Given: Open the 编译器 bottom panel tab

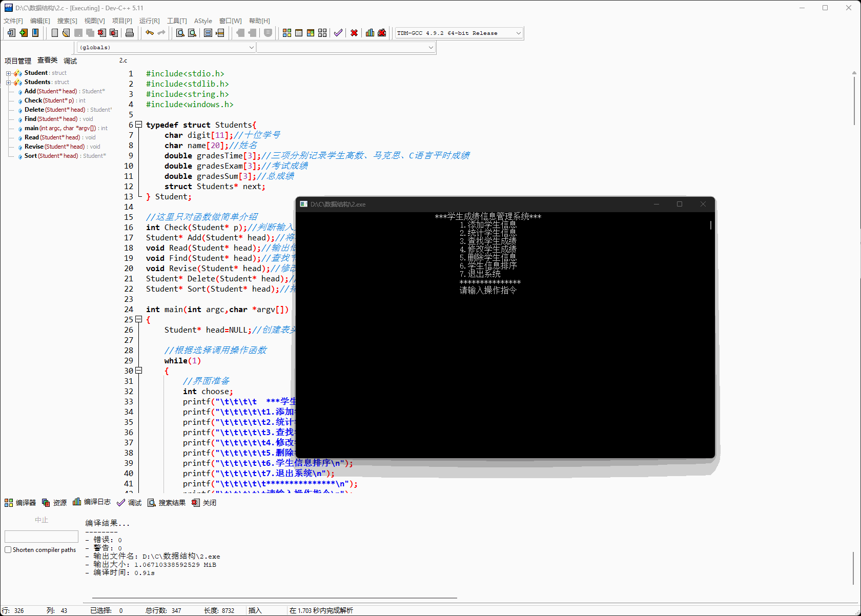Looking at the screenshot, I should point(20,503).
